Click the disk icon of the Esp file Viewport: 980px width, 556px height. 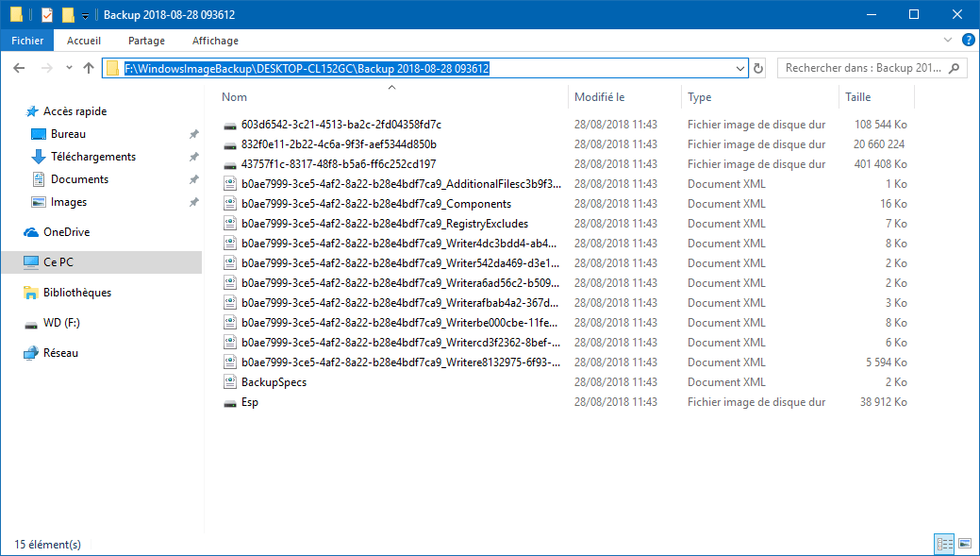click(x=230, y=403)
